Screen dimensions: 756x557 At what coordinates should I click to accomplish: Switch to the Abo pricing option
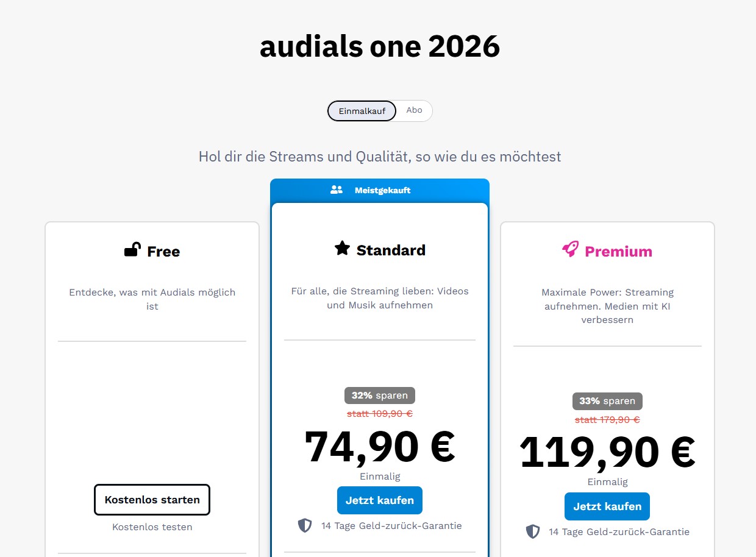point(414,110)
